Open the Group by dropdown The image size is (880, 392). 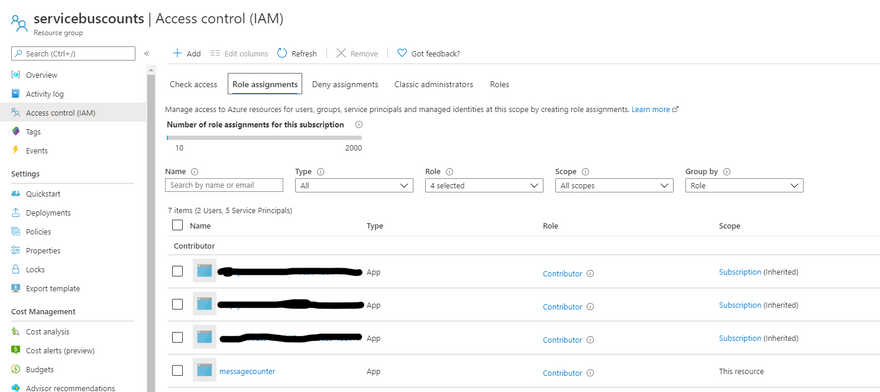point(744,185)
